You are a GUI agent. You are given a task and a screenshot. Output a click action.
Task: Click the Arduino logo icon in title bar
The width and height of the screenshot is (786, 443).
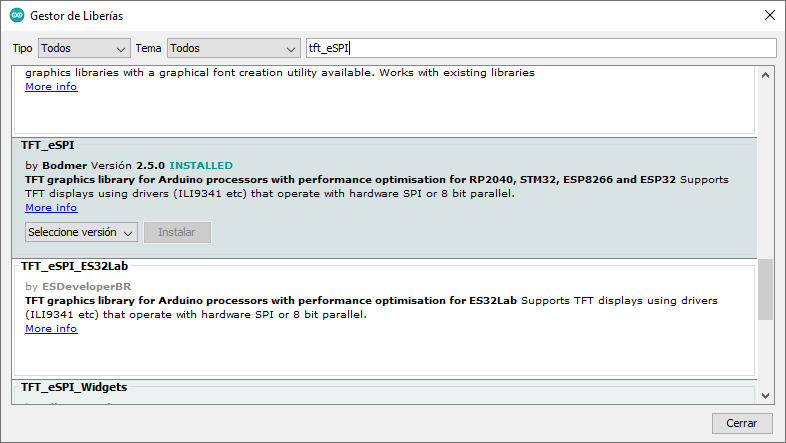click(x=17, y=16)
